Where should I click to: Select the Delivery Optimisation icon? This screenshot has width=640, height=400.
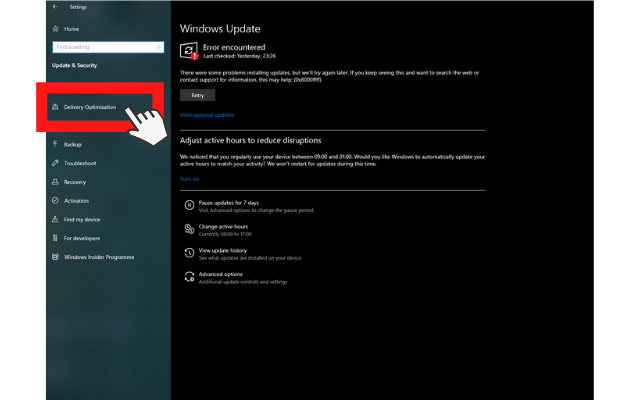(x=55, y=107)
